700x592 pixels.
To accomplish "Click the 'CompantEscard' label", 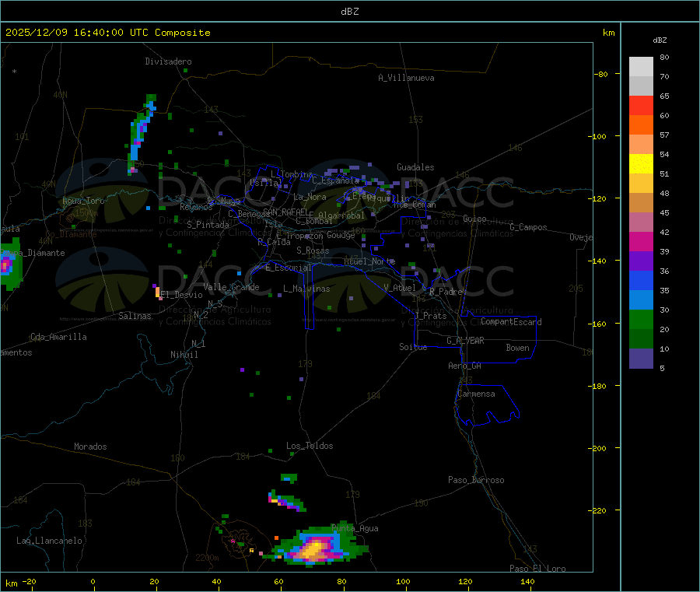I will [511, 322].
